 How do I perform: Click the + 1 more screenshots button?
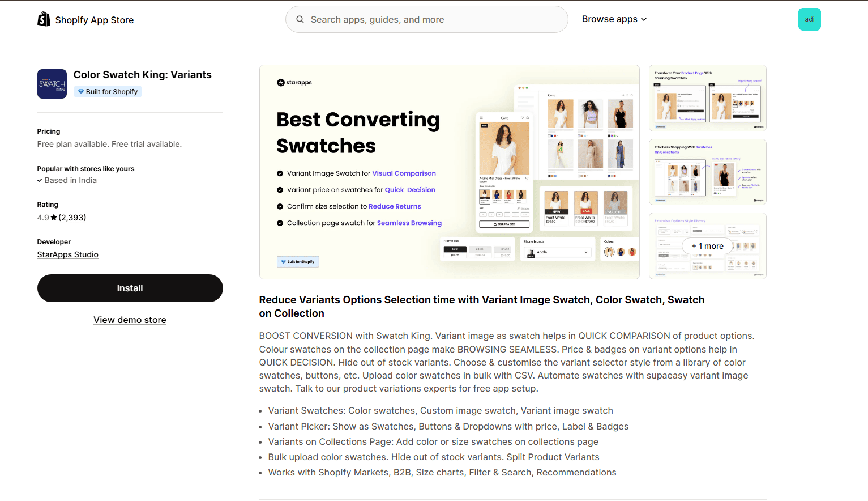pos(708,246)
